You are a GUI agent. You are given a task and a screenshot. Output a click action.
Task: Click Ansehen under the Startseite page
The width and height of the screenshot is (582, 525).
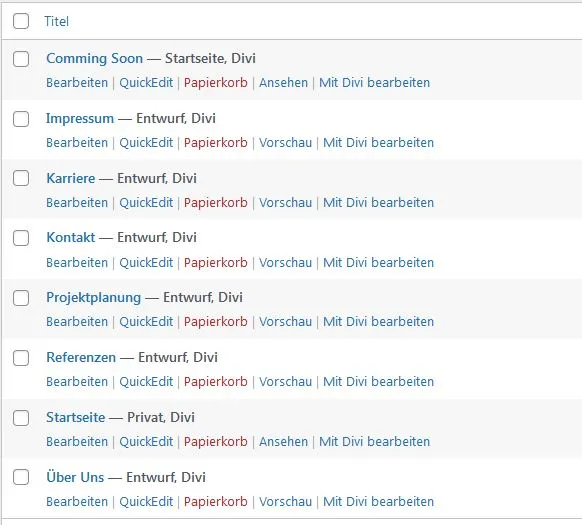click(284, 441)
